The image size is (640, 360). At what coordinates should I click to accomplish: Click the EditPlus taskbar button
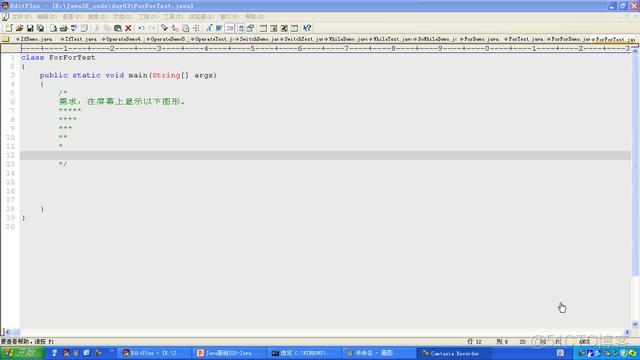154,353
